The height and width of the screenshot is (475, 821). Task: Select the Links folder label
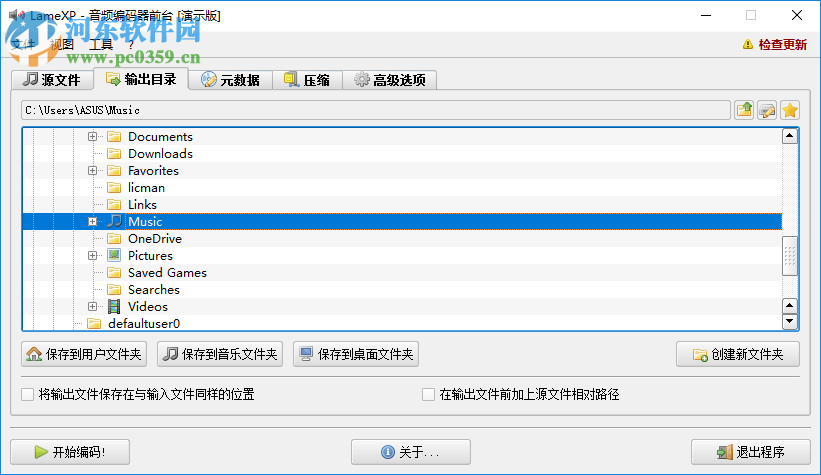click(142, 205)
